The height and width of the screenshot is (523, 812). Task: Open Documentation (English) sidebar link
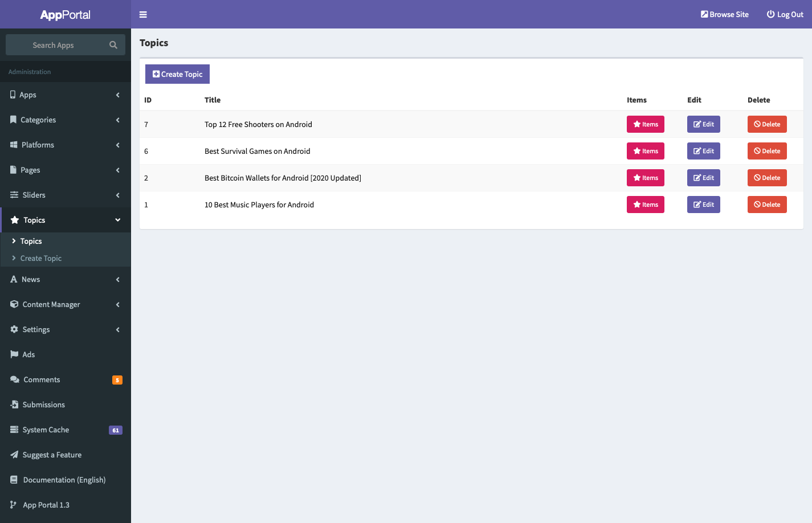point(64,480)
